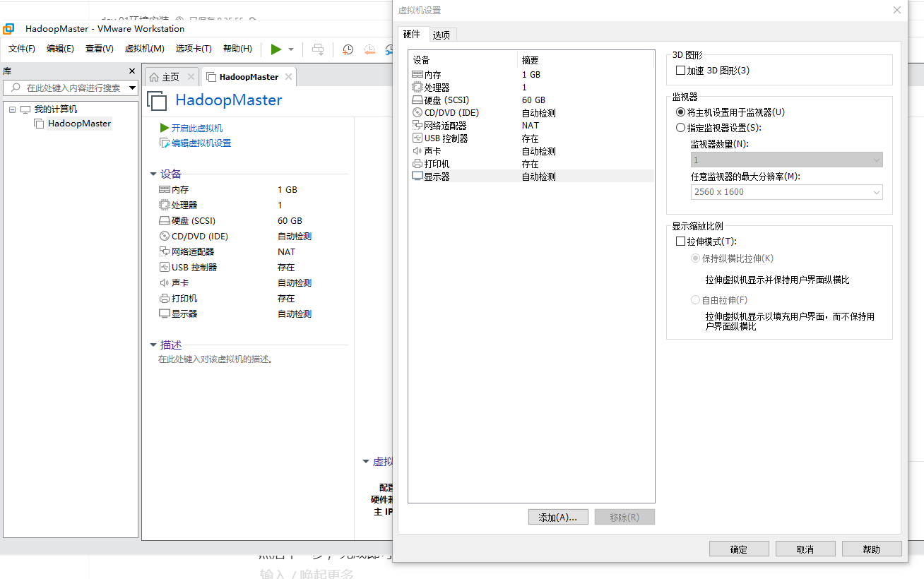Viewport: 924px width, 579px height.
Task: Collapse the 设备 section in main window
Action: (x=153, y=174)
